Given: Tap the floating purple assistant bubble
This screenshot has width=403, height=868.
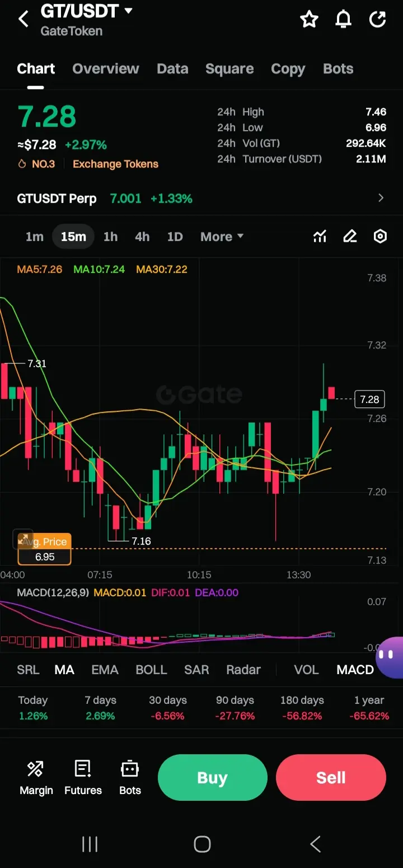Looking at the screenshot, I should pos(390,657).
